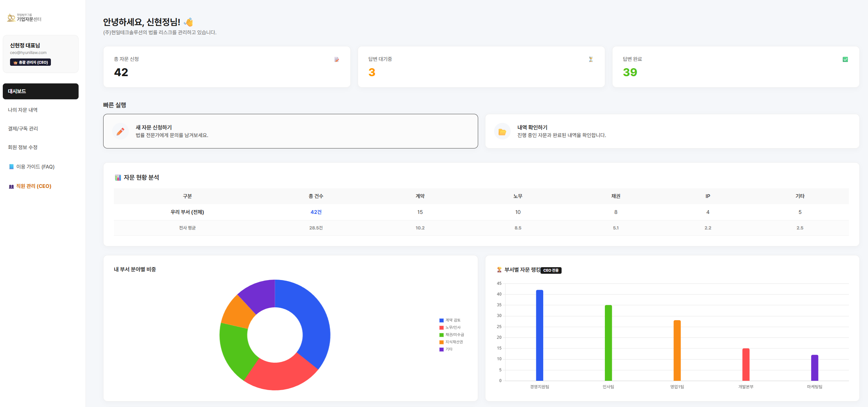Click the pencil icon for new consultation request
Screen dimensions: 868x407
(120, 132)
